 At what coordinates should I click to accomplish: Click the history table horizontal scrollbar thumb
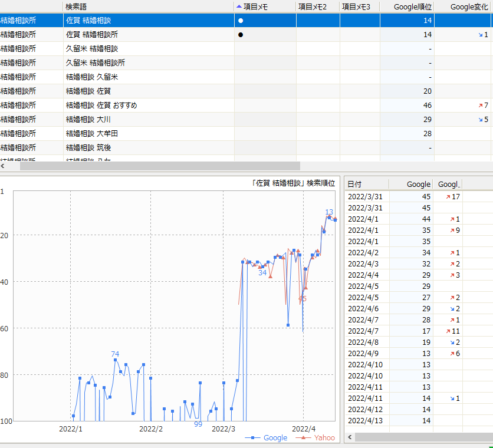[424, 437]
